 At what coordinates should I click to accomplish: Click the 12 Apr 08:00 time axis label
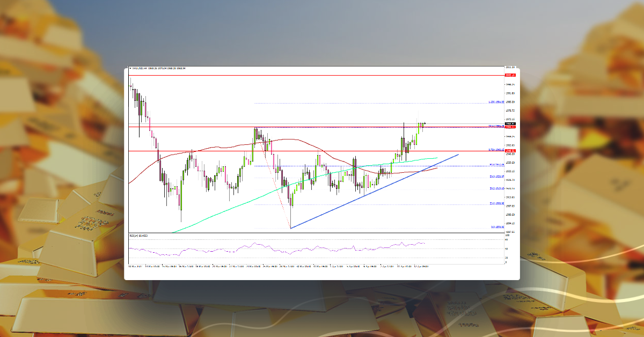(421, 266)
